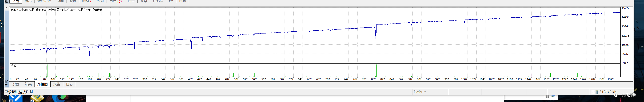Select the 净值图 tab
The height and width of the screenshot is (102, 644).
click(43, 84)
